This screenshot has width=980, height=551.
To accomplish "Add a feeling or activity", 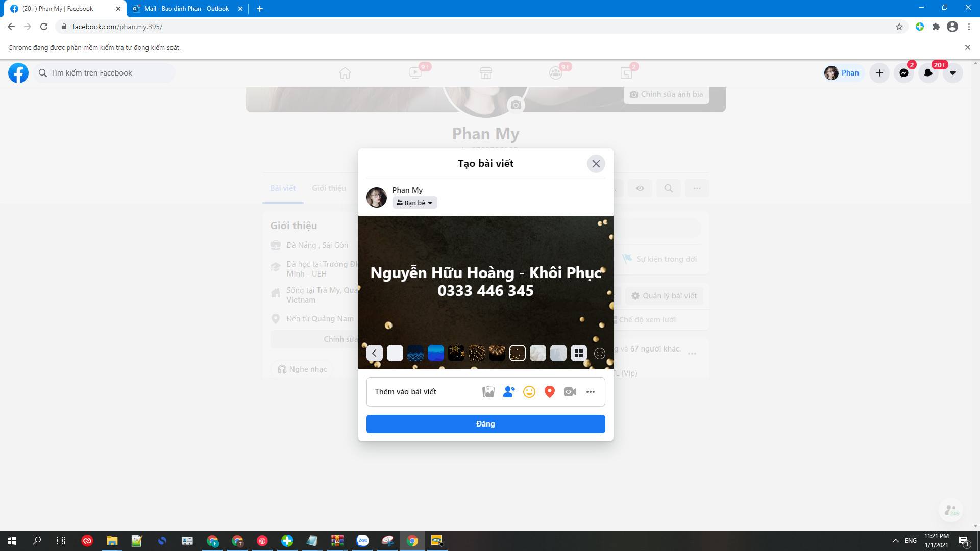I will click(529, 392).
